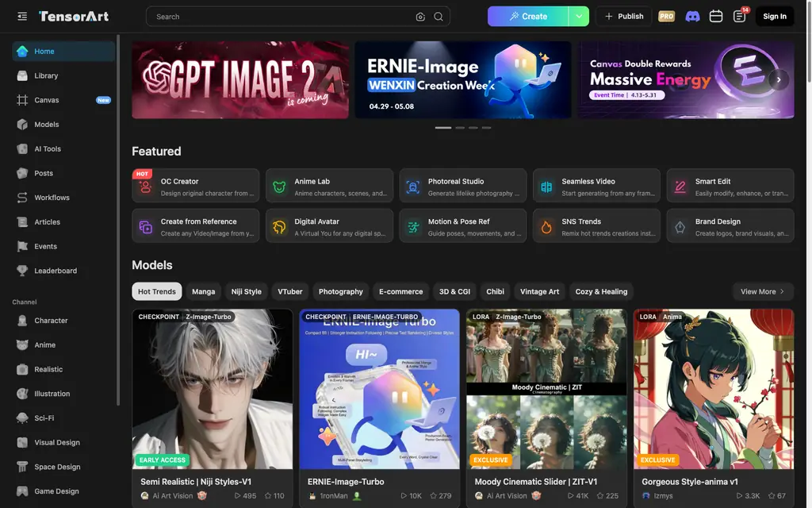Open the Anime Lab featured tool
Viewport: 812px width, 508px height.
point(329,186)
